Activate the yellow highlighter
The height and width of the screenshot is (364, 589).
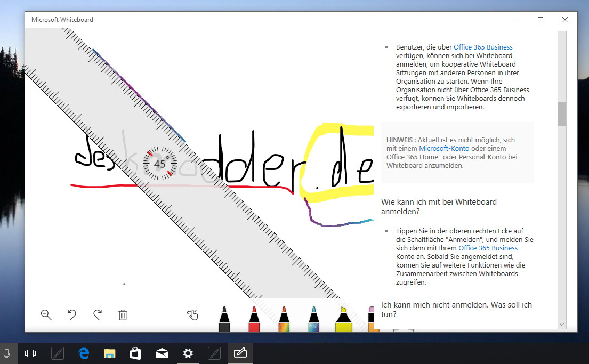pyautogui.click(x=342, y=319)
